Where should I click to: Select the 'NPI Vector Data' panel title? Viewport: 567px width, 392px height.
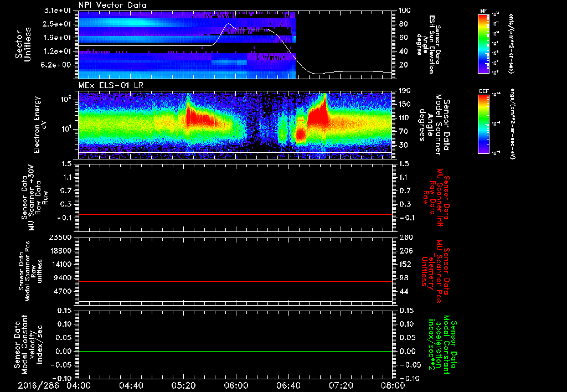(x=113, y=5)
